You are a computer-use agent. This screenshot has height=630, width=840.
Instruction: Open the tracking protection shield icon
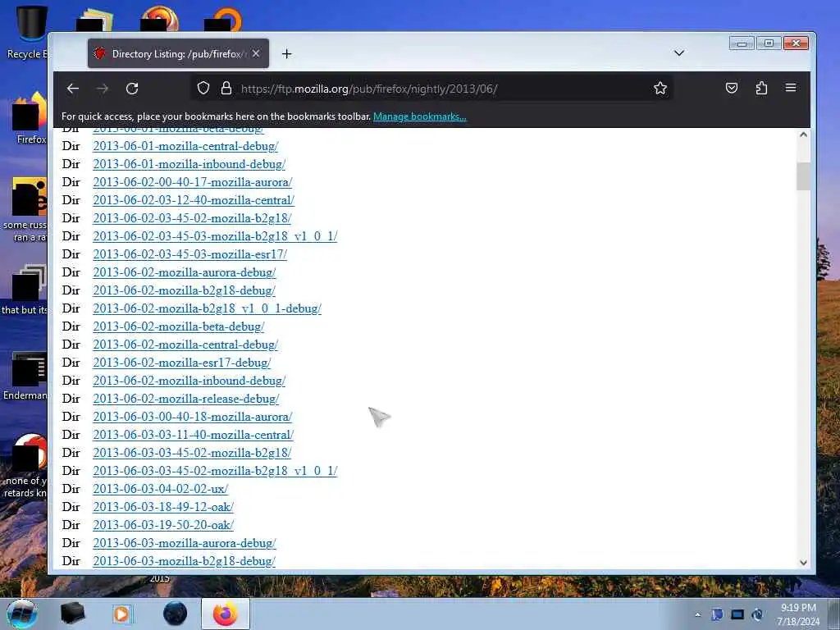pyautogui.click(x=203, y=88)
